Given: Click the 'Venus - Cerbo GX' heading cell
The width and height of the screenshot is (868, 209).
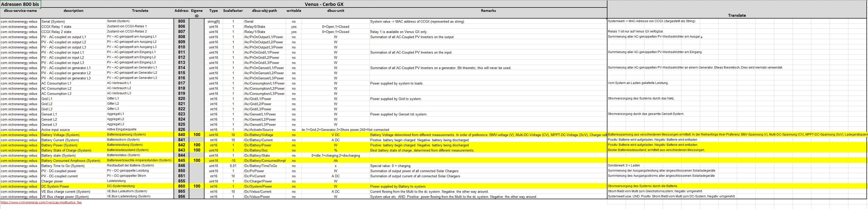Looking at the screenshot, I should (x=324, y=4).
